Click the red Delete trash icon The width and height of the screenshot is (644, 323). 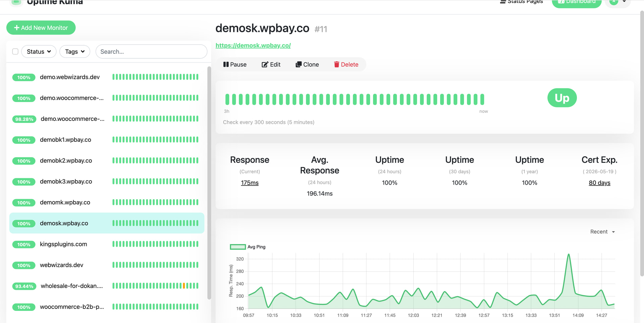point(336,64)
